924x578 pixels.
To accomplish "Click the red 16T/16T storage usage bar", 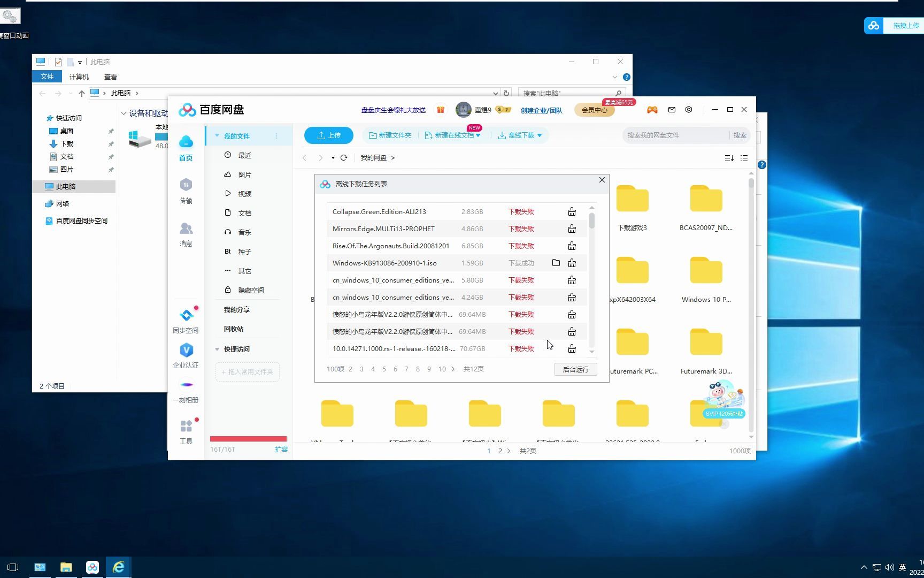I will tap(248, 439).
